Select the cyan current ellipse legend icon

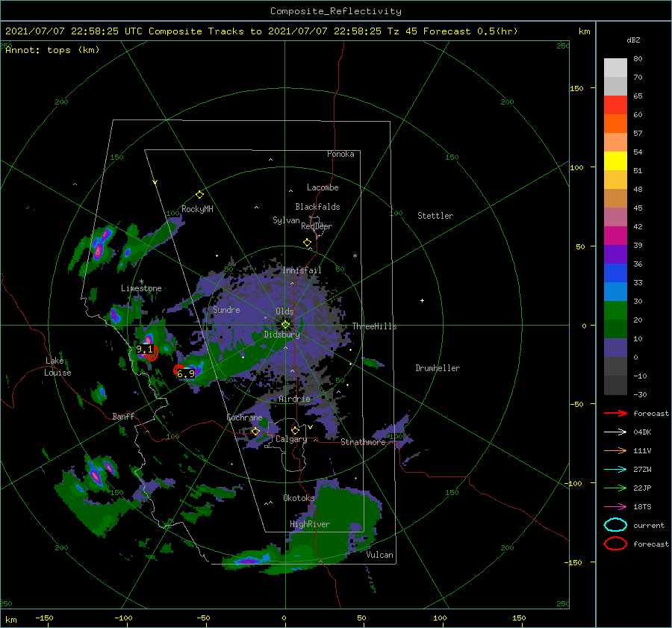click(x=615, y=525)
